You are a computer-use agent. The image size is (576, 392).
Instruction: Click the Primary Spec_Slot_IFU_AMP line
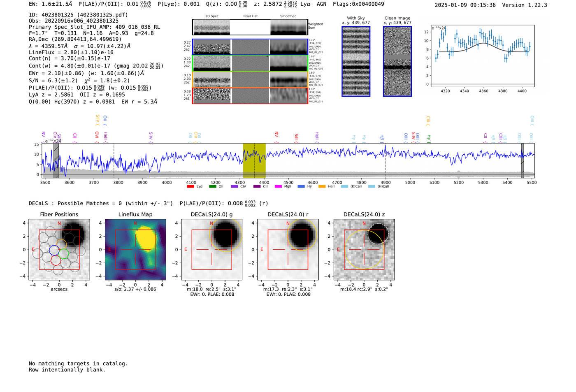94,27
